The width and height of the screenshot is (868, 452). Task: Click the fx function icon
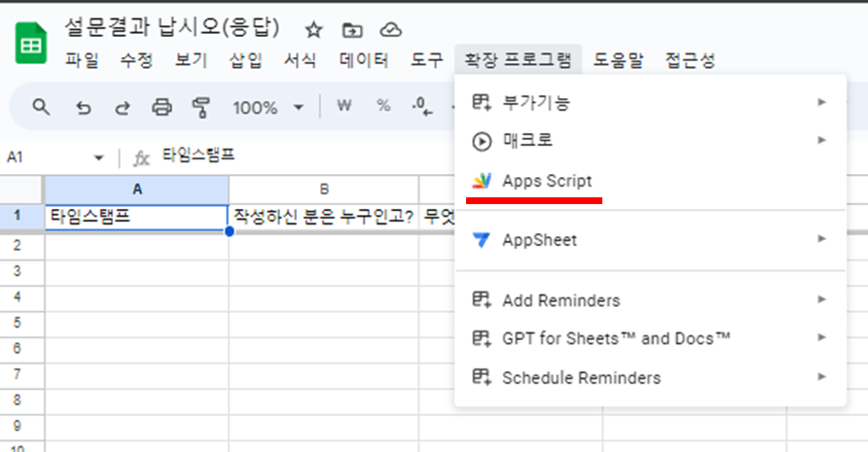pos(141,158)
